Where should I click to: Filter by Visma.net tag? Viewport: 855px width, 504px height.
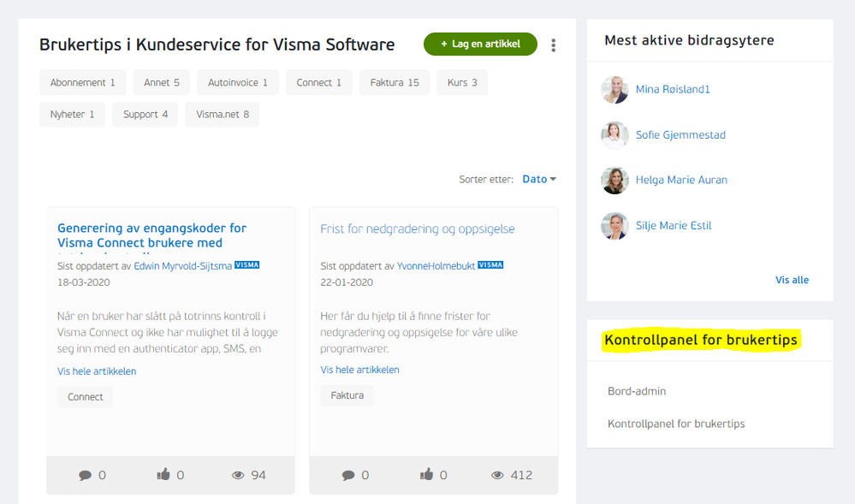pos(223,114)
